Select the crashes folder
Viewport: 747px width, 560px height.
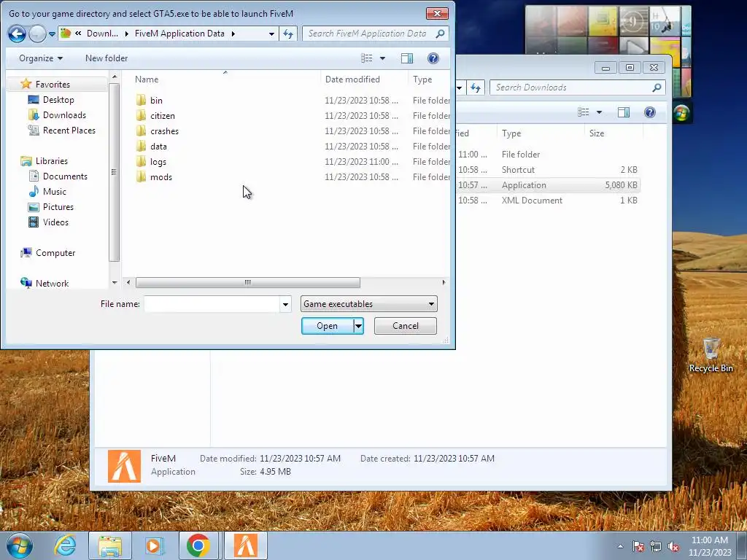point(164,131)
